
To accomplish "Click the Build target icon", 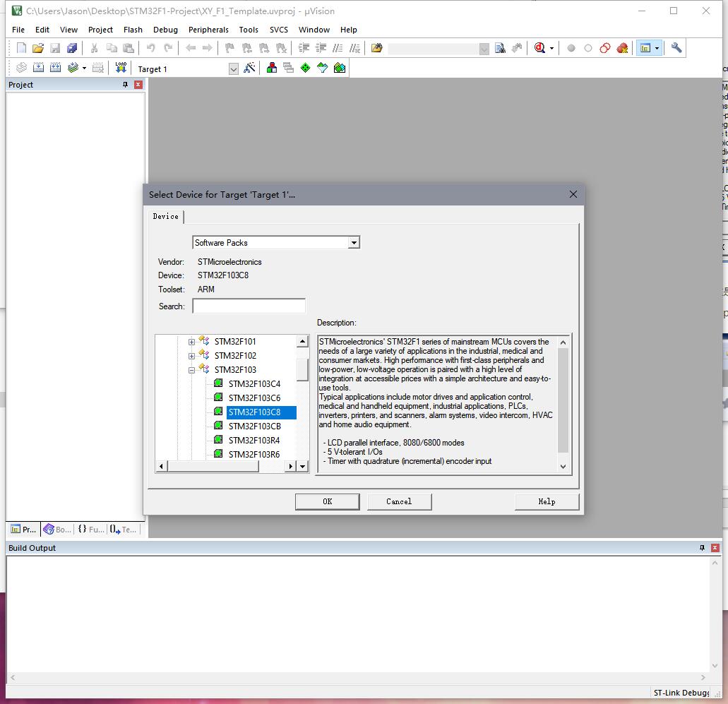I will point(39,68).
